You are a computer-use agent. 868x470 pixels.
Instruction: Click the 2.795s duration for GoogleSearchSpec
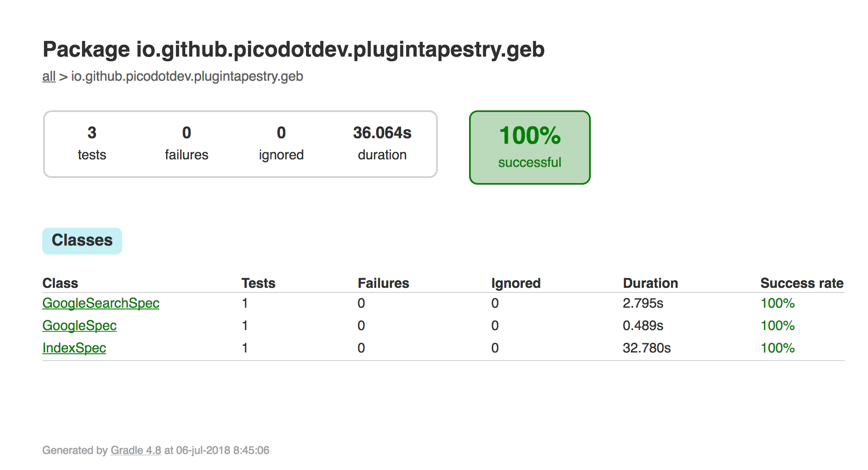643,303
